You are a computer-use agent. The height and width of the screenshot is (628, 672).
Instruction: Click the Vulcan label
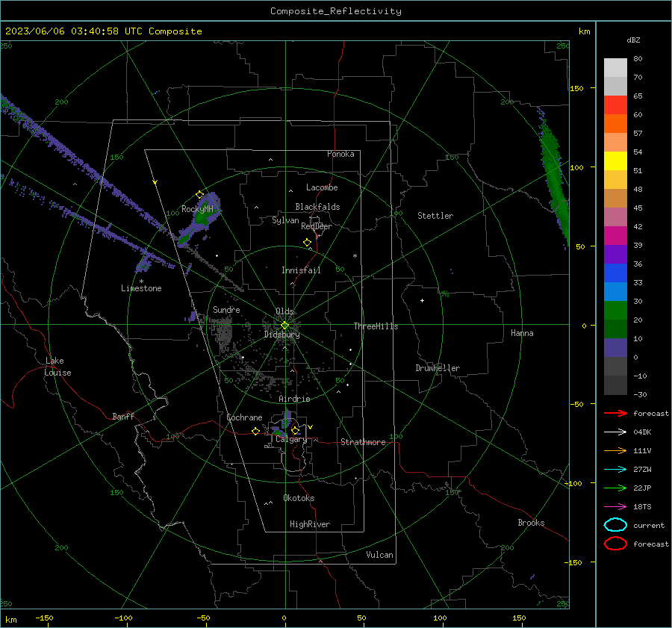point(379,555)
